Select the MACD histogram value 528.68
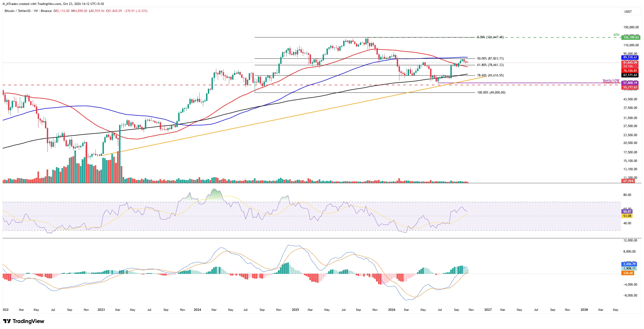Viewport: 644px width, 329px height. (628, 273)
